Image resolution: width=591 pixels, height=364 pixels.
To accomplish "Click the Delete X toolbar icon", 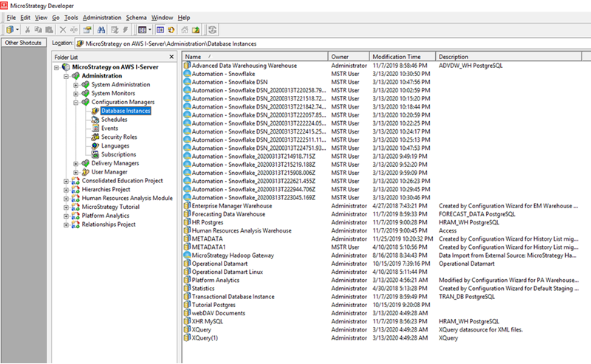I will click(x=62, y=30).
